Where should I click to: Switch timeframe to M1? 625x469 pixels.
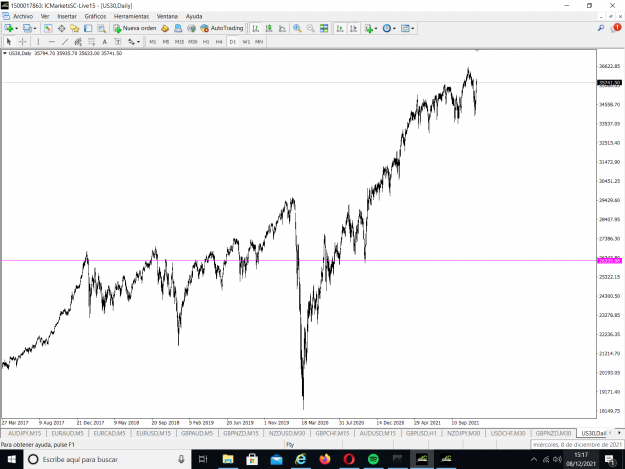point(153,41)
